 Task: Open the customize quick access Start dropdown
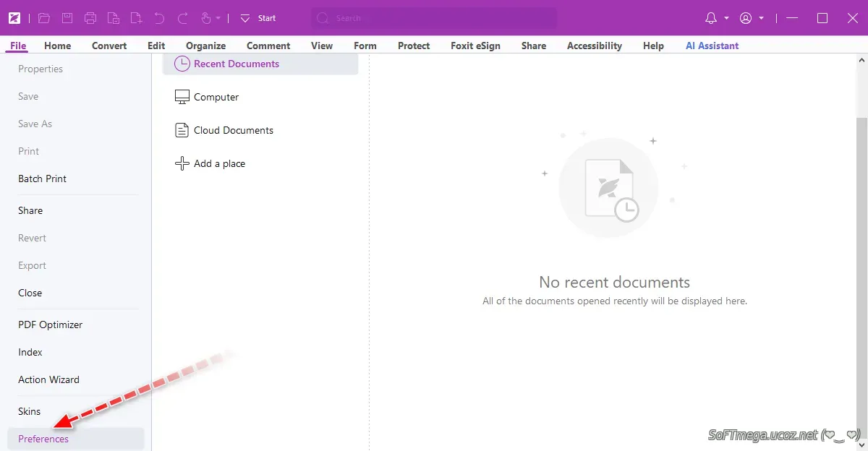point(245,18)
